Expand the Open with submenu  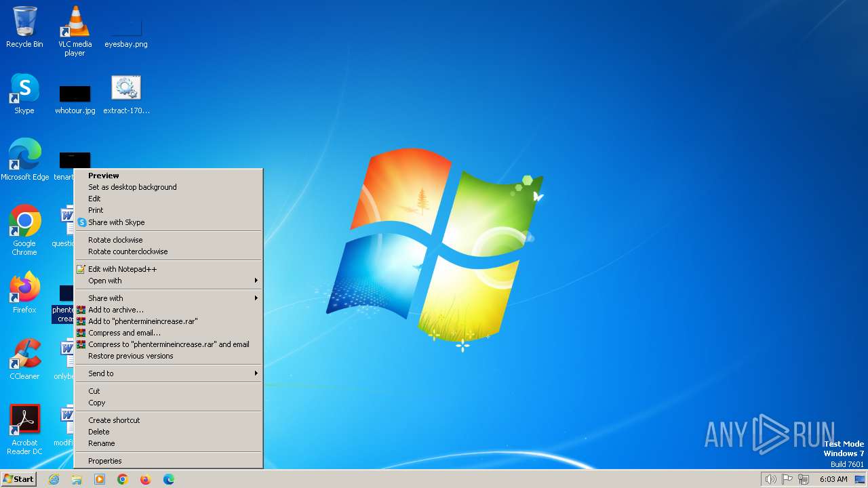(168, 281)
